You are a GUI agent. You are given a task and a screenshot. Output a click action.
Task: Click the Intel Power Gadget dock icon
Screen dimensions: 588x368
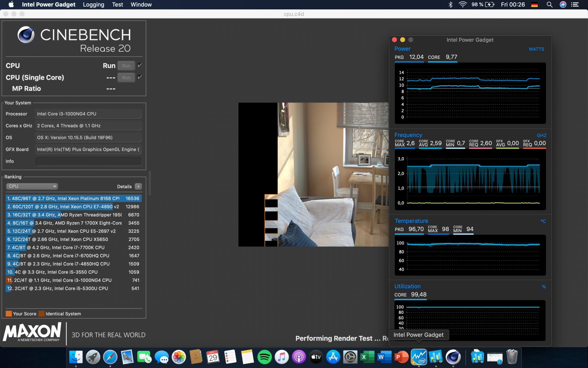[x=419, y=357]
